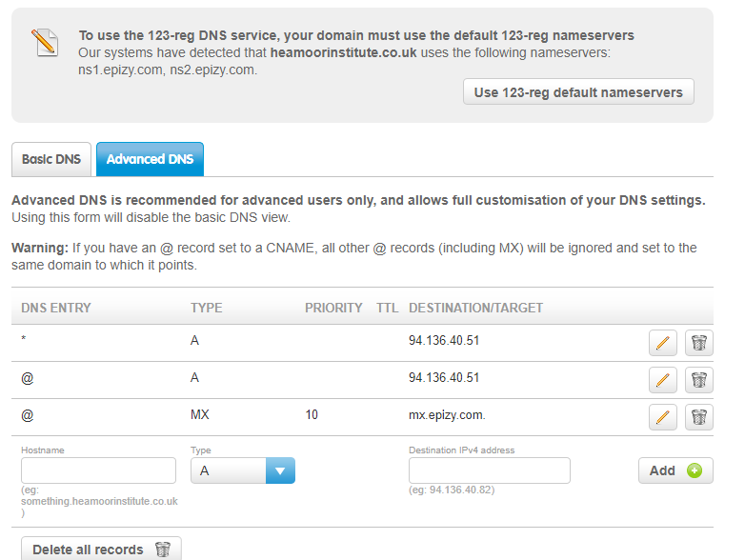745x560 pixels.
Task: Open the record Type dropdown
Action: (242, 470)
